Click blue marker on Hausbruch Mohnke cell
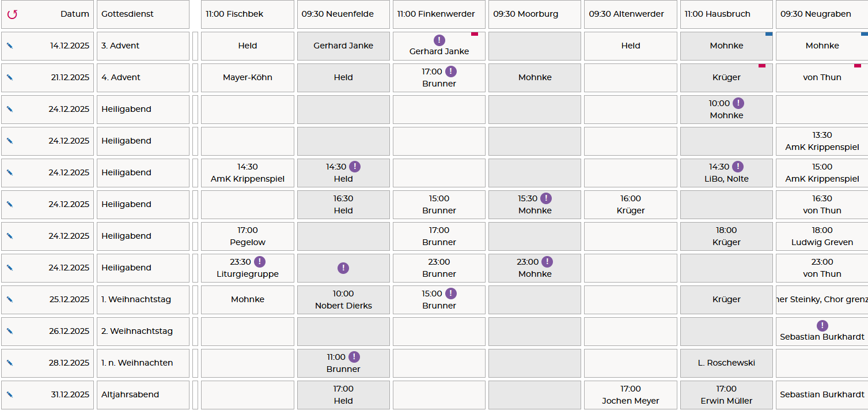 coord(769,34)
